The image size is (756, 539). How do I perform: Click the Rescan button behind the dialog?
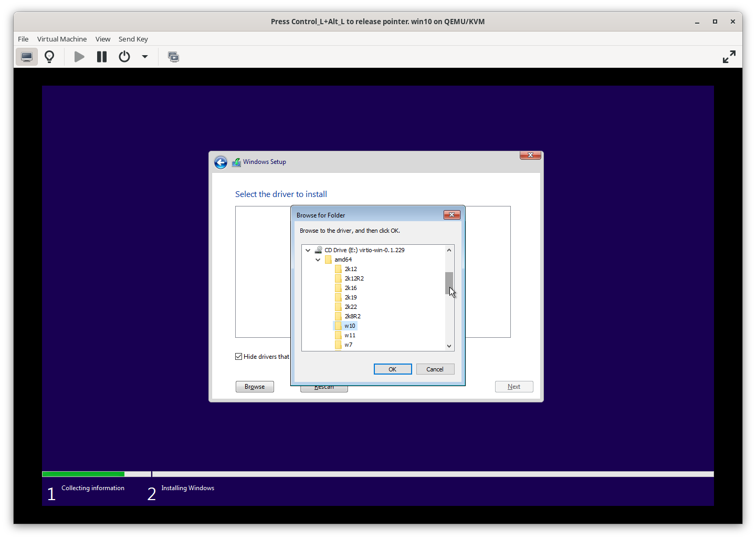pos(324,388)
